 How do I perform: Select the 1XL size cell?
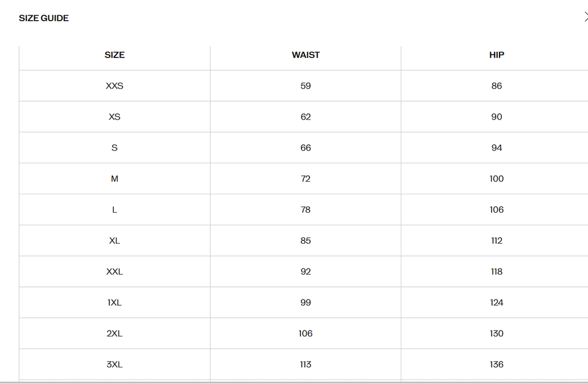[x=114, y=303]
